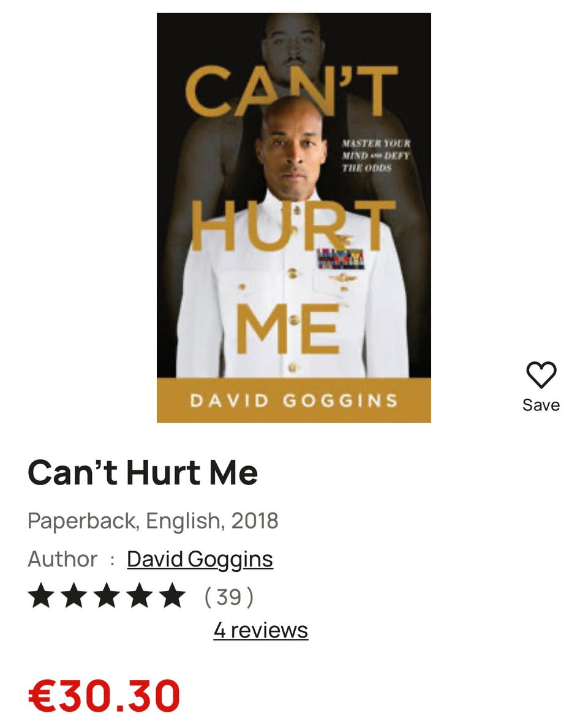Click the Can't Hurt Me title heading
The height and width of the screenshot is (727, 588).
[x=142, y=472]
